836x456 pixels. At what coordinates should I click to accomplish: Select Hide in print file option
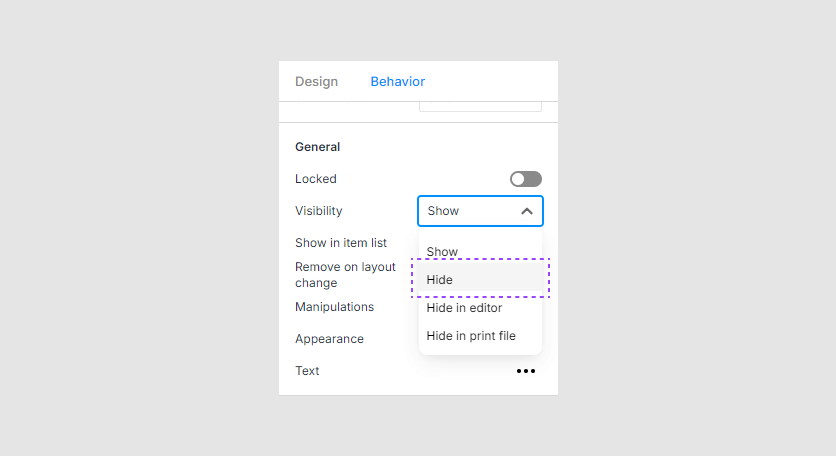(x=471, y=336)
